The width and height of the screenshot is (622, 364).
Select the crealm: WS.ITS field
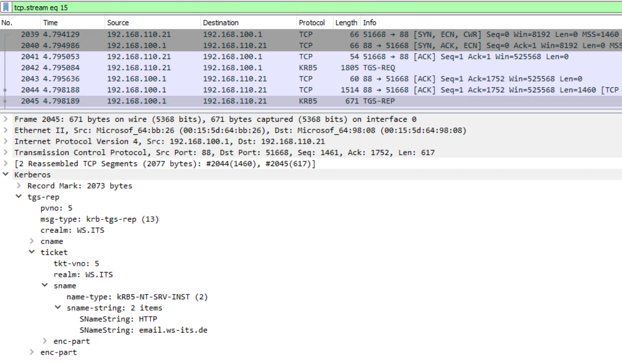(x=72, y=230)
